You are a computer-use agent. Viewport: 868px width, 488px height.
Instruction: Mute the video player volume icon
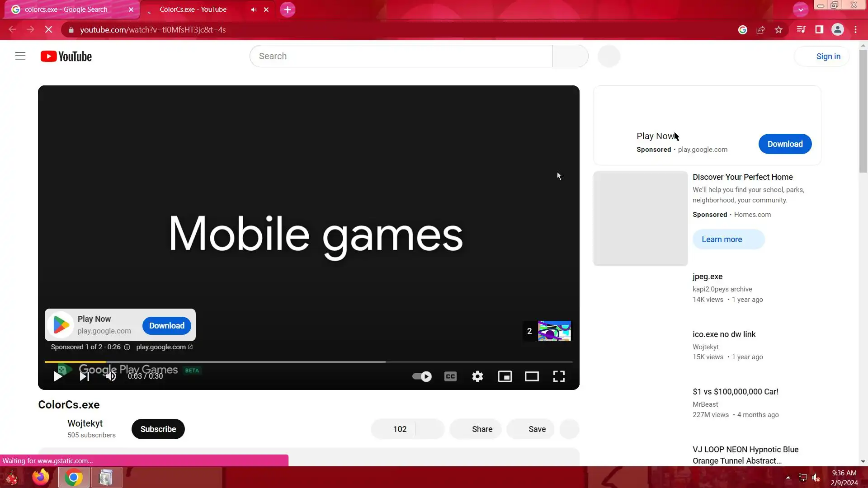[x=111, y=376]
